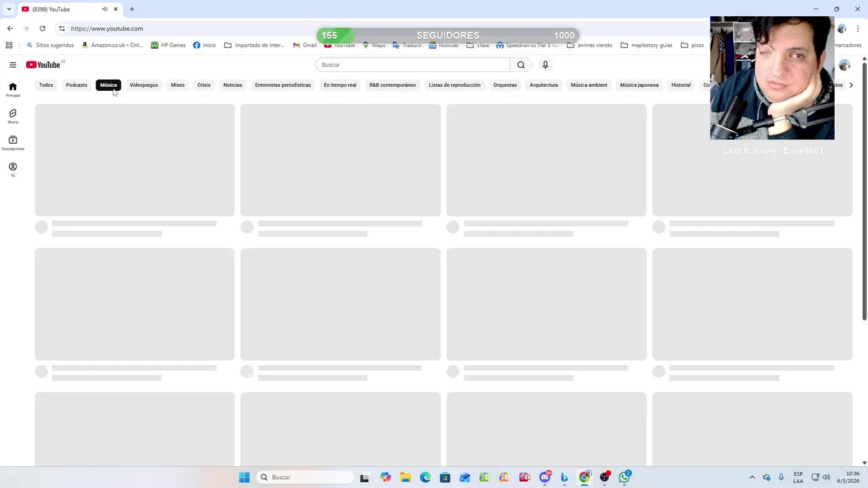This screenshot has height=488, width=868.
Task: Open OBS Studio from taskbar
Action: tap(604, 477)
